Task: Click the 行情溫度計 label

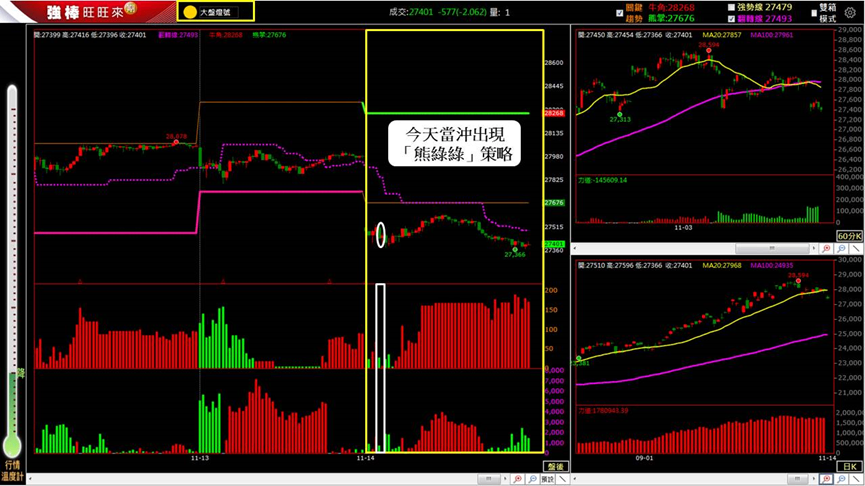Action: 12,471
